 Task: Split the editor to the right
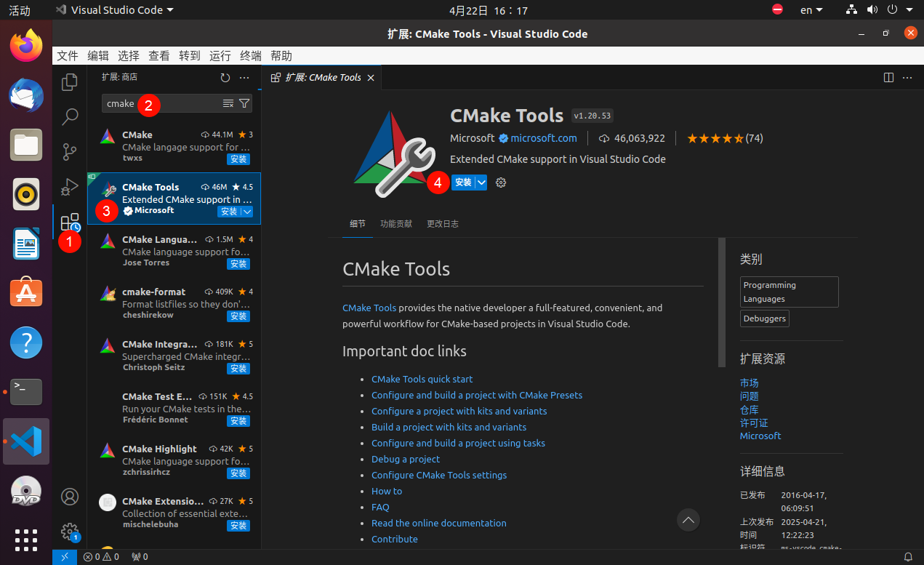pyautogui.click(x=888, y=77)
